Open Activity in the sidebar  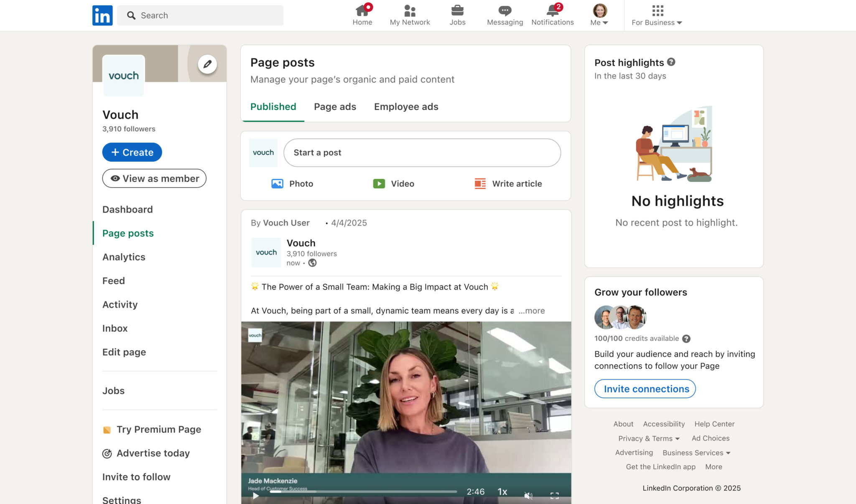(x=120, y=305)
